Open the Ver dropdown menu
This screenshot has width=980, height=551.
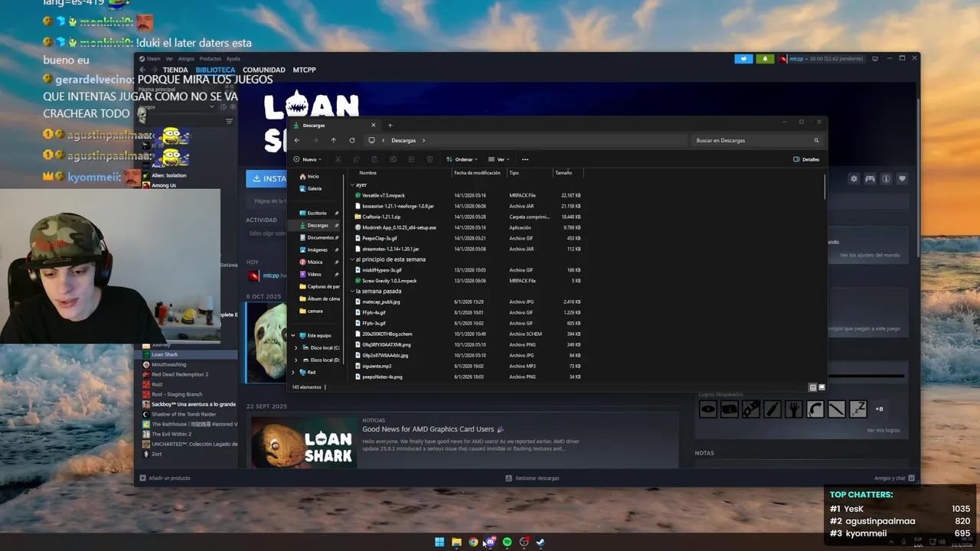point(498,159)
